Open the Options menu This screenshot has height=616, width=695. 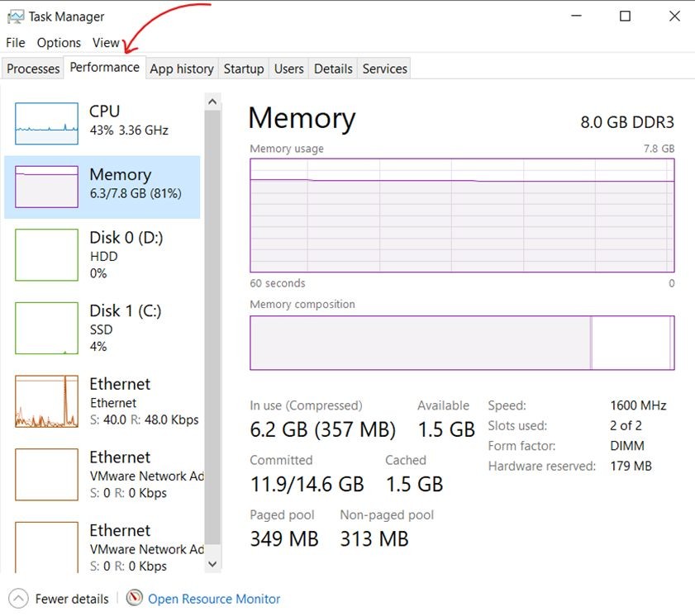(x=59, y=43)
